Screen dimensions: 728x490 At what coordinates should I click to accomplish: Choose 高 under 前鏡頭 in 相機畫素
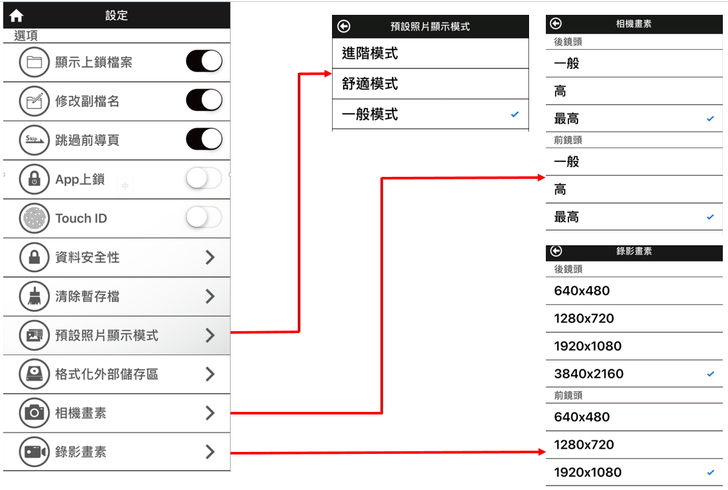coord(634,189)
